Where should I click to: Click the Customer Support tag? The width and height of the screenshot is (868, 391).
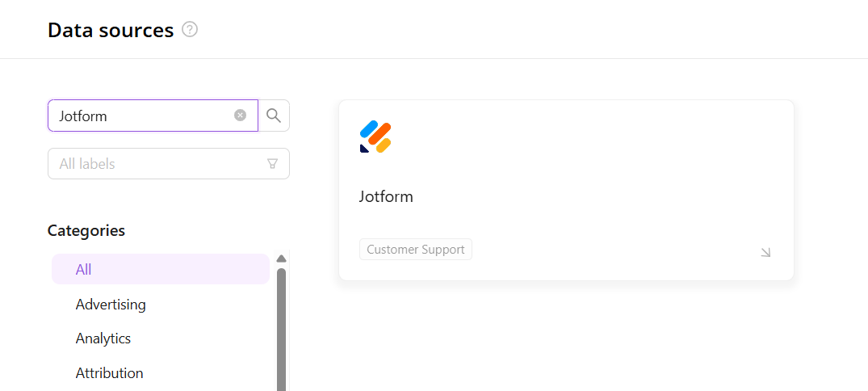pos(415,250)
